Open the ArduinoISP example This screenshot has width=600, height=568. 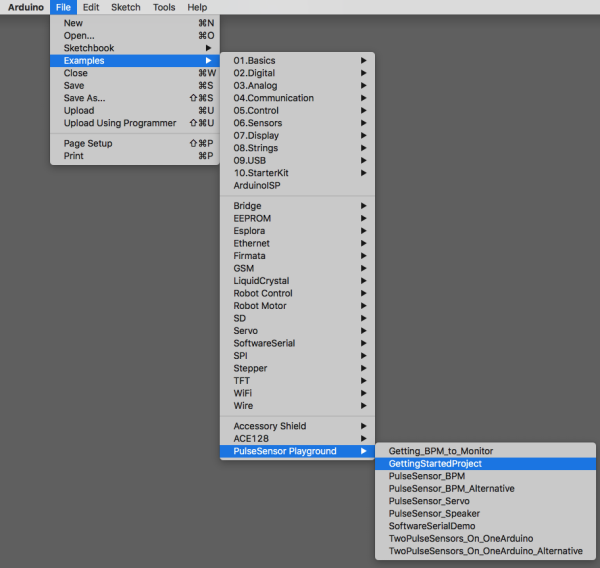coord(297,186)
